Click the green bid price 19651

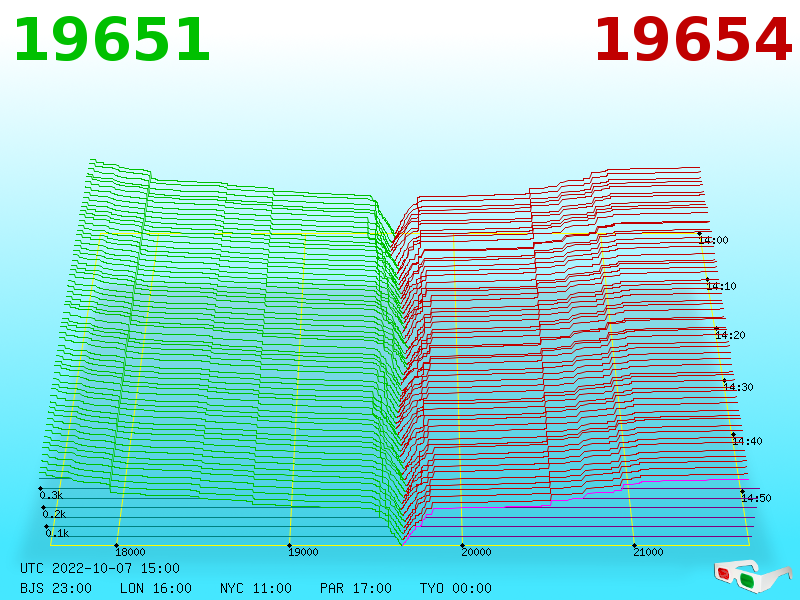click(x=112, y=40)
